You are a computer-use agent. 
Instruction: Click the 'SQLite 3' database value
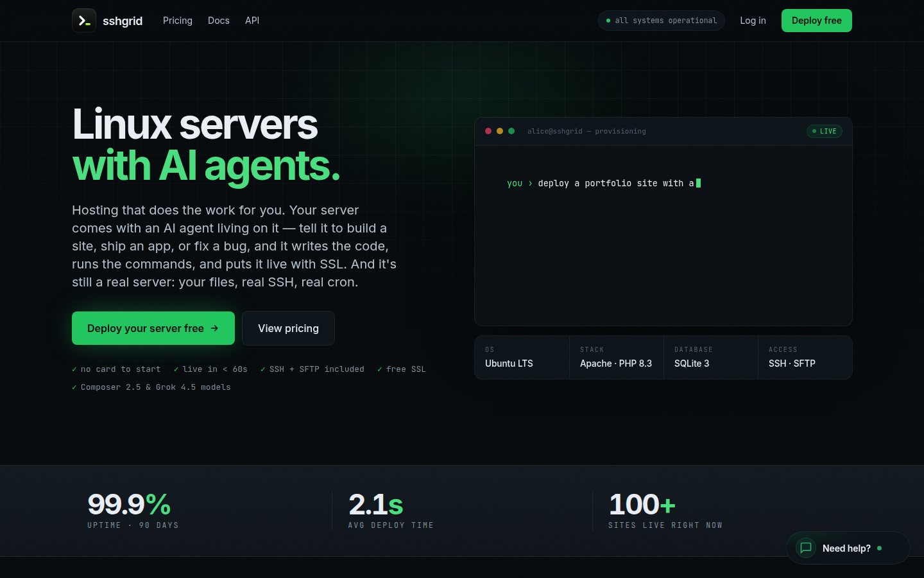tap(692, 363)
